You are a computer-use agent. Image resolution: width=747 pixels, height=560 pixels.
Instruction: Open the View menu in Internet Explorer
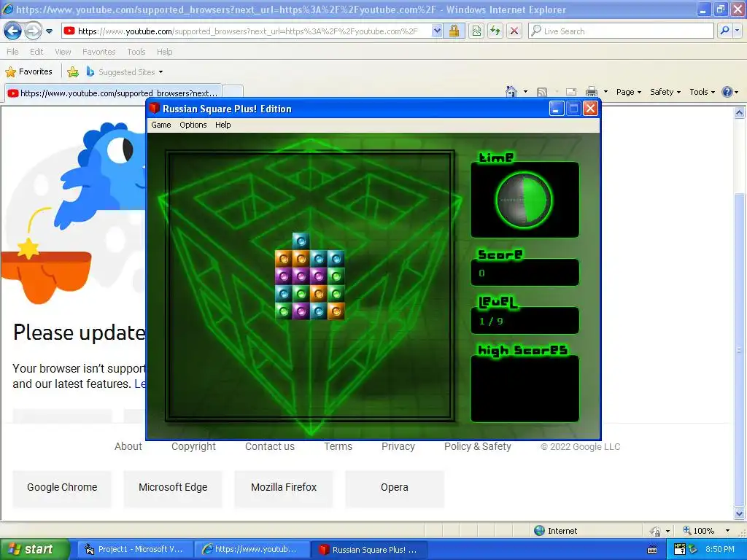[x=63, y=52]
